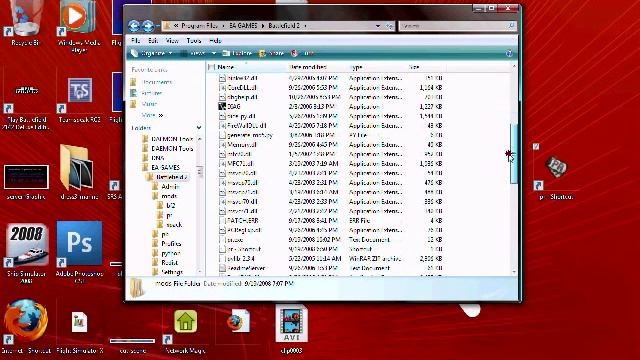
Task: Select the dbghelp.dll file row
Action: 331,97
